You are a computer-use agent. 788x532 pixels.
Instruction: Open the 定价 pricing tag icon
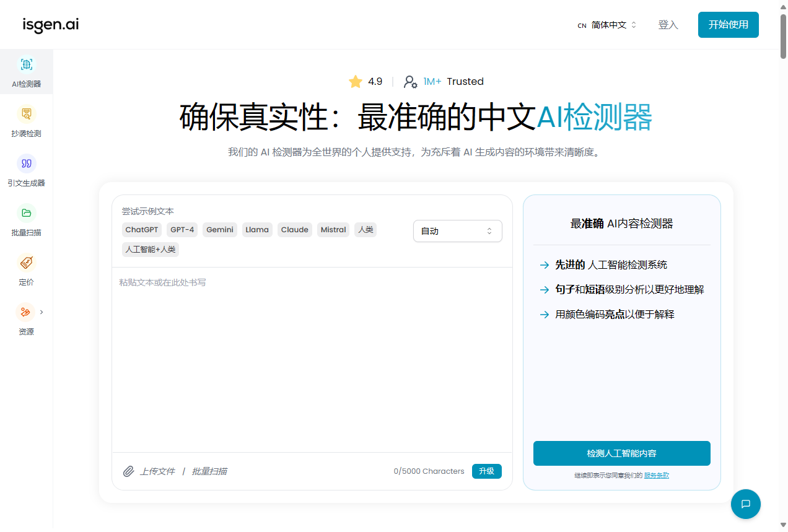(x=27, y=263)
